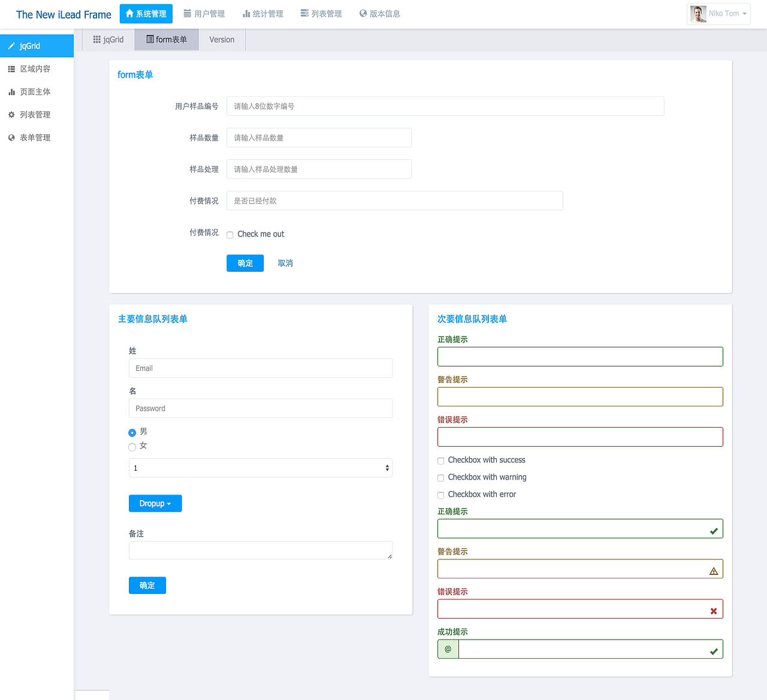This screenshot has height=700, width=767.
Task: Open 列表管理 in sidebar
Action: 37,114
